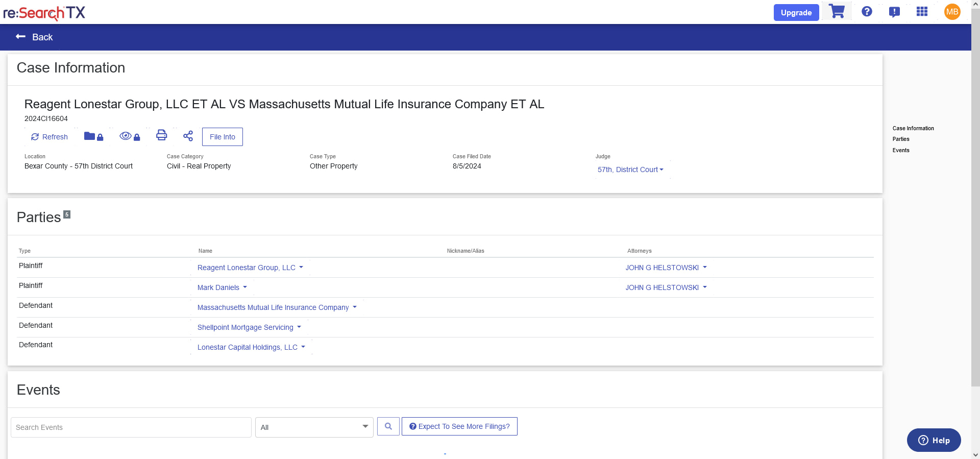
Task: Jump to Events section in sidebar
Action: tap(901, 150)
